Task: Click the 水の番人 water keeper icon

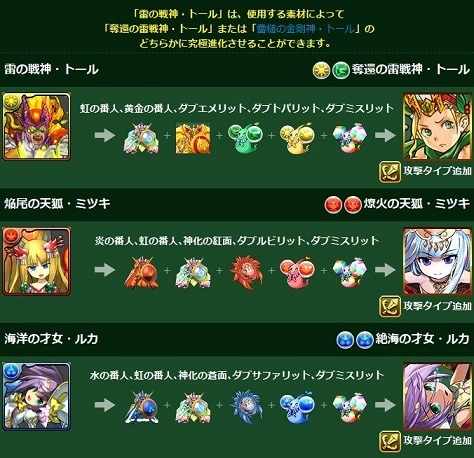Action: (x=141, y=407)
